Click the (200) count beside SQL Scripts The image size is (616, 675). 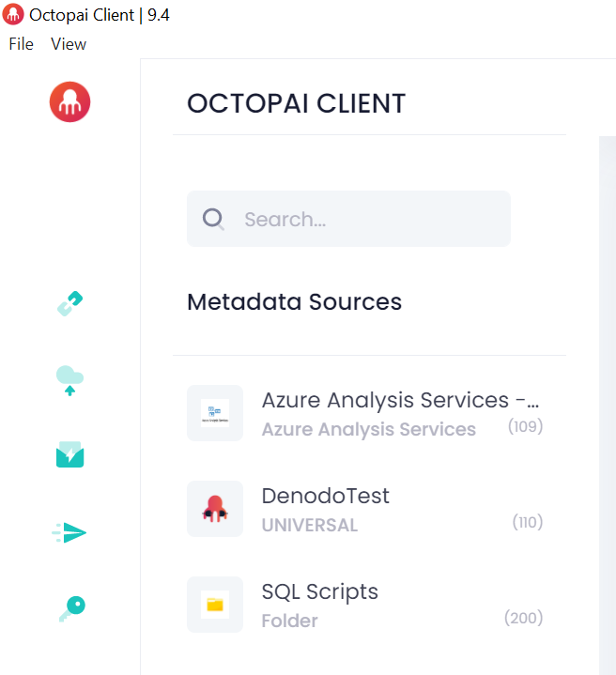[x=524, y=618]
